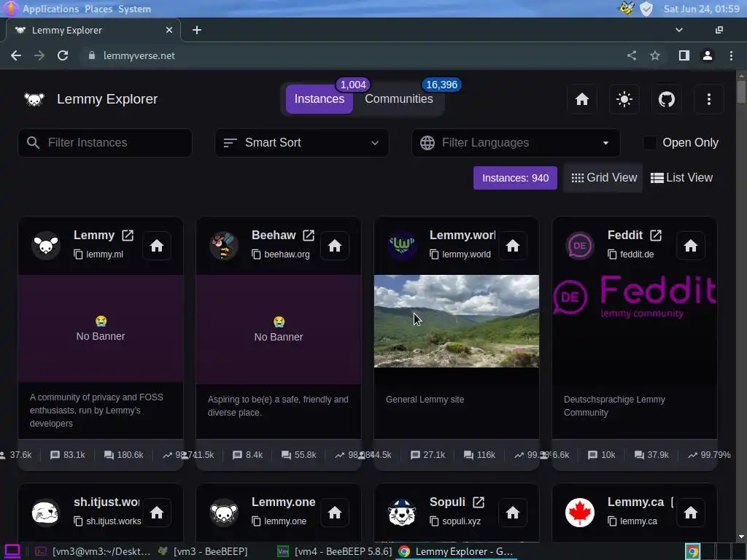747x560 pixels.
Task: Click the Instances: 940 button
Action: (515, 178)
